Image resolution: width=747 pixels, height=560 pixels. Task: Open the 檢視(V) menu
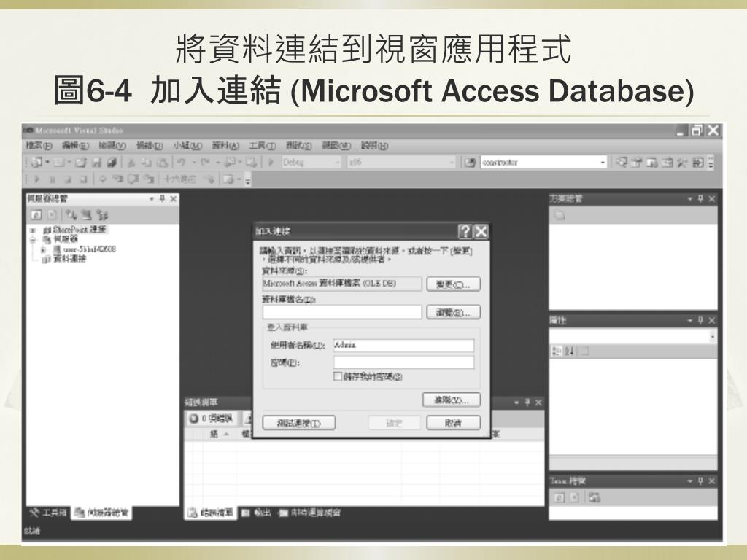click(112, 146)
